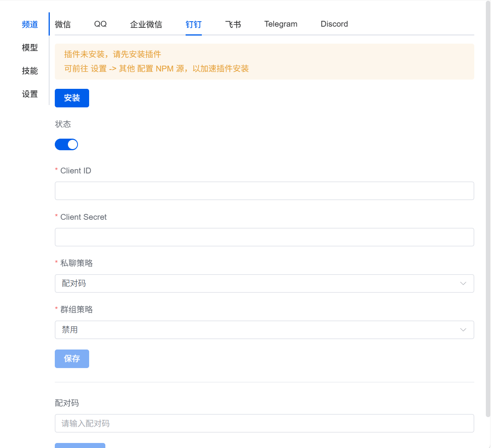This screenshot has width=492, height=448.
Task: Click the 安装 install button
Action: pos(72,98)
